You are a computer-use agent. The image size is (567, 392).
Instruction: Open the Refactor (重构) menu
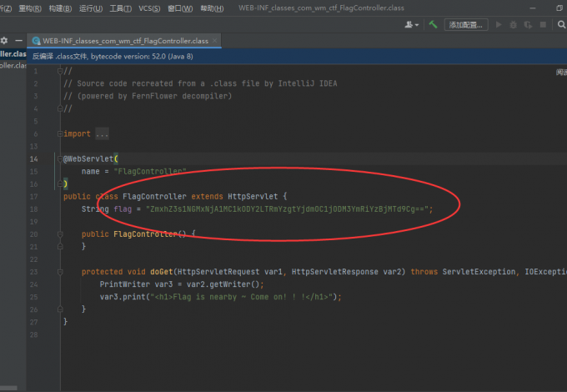(x=30, y=8)
